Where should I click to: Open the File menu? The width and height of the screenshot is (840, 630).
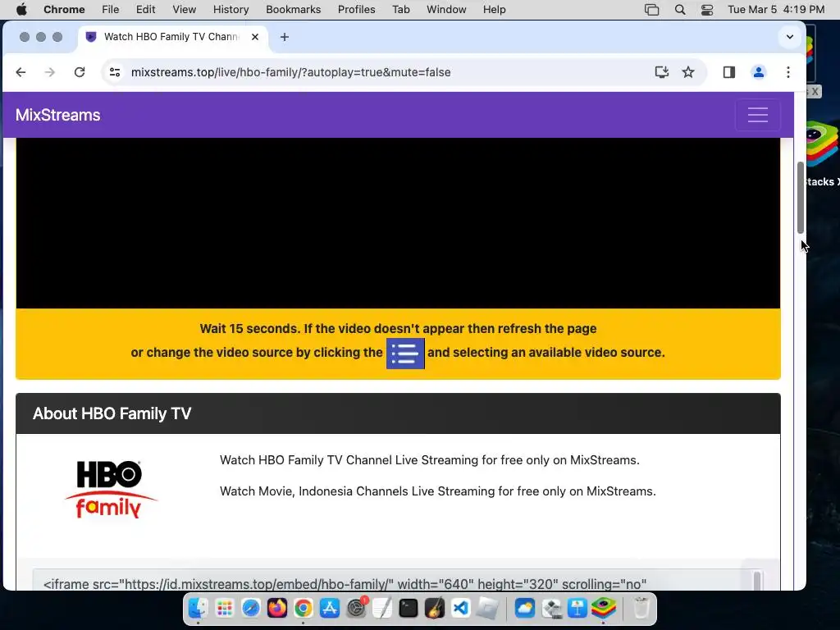click(x=111, y=10)
